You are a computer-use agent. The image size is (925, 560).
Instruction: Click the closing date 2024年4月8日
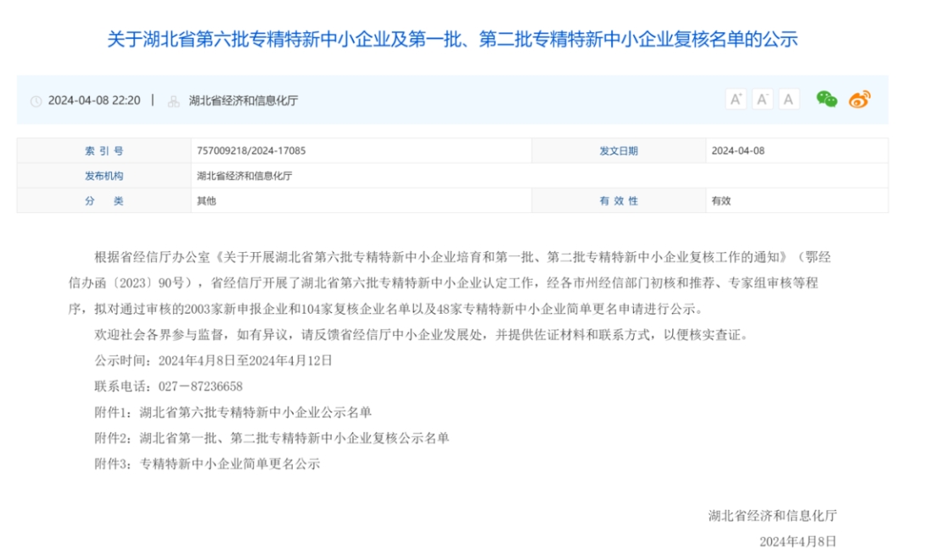pos(799,541)
